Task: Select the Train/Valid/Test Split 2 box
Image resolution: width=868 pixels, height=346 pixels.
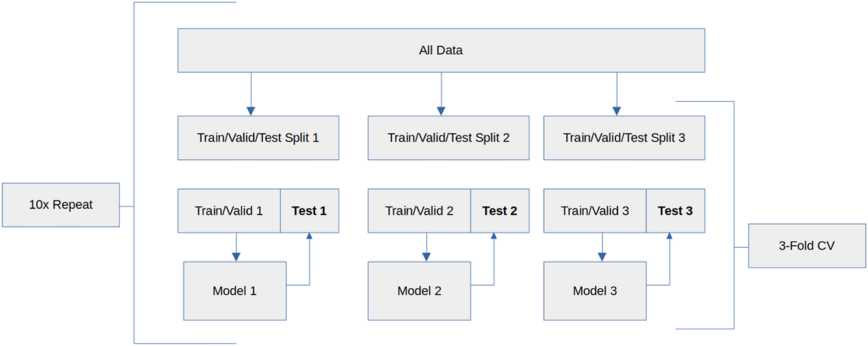Action: point(448,138)
